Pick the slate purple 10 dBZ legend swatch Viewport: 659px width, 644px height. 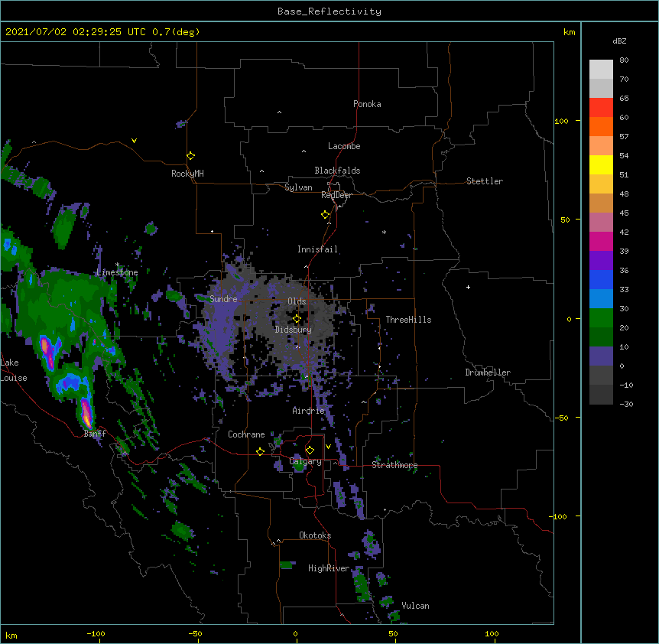[601, 356]
